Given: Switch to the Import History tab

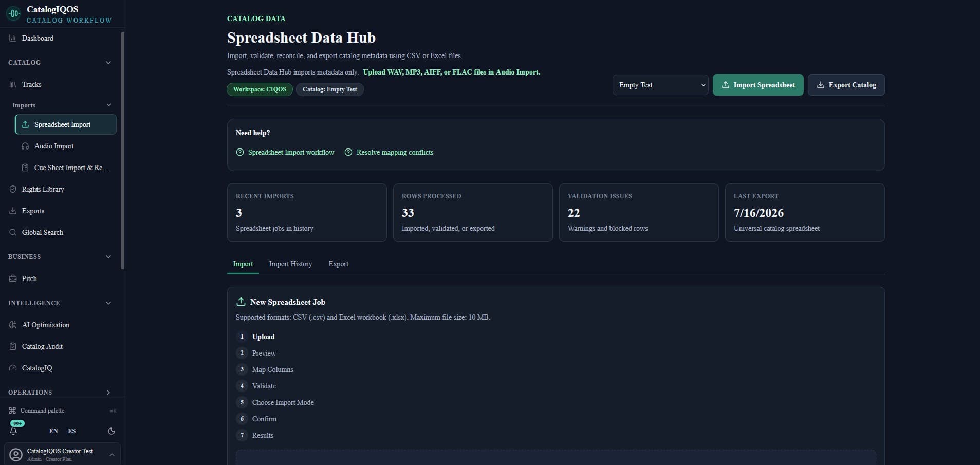Looking at the screenshot, I should pyautogui.click(x=290, y=264).
